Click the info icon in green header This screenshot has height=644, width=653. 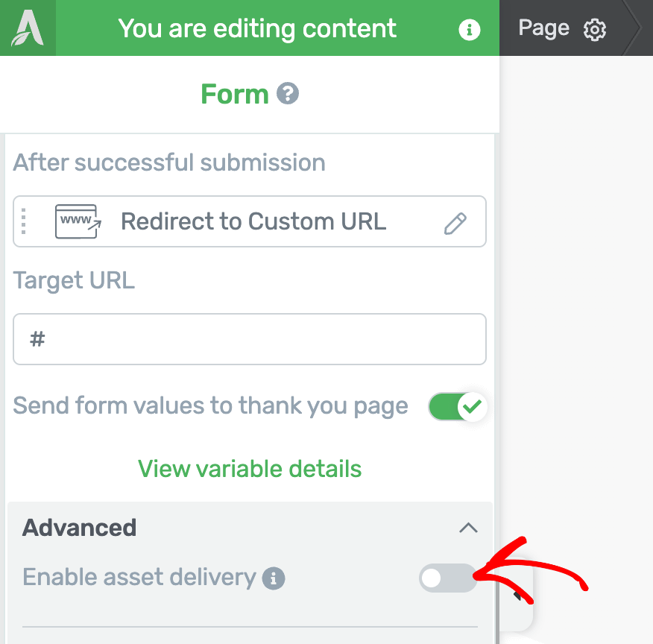click(469, 29)
